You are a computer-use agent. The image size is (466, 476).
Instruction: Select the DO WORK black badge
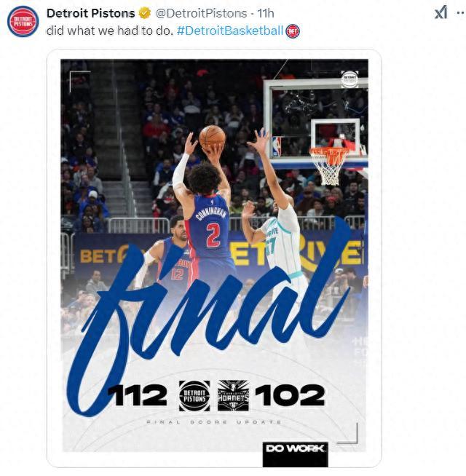point(296,454)
